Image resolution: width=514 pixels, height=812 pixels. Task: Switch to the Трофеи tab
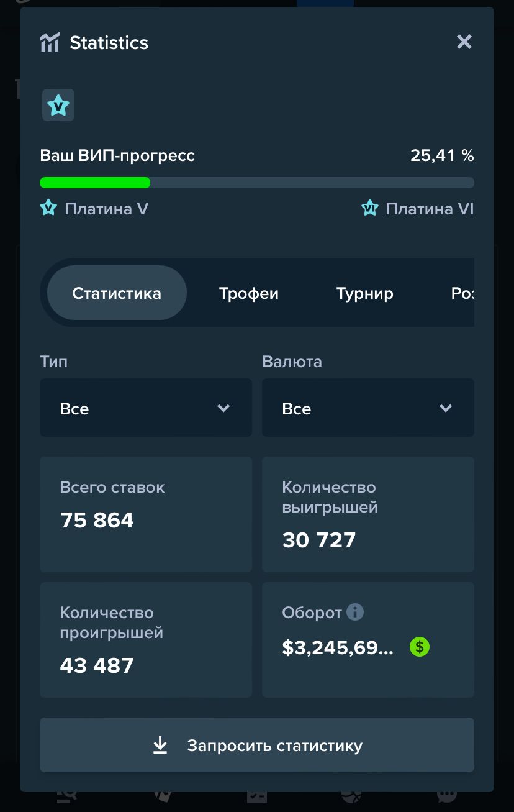(x=249, y=293)
